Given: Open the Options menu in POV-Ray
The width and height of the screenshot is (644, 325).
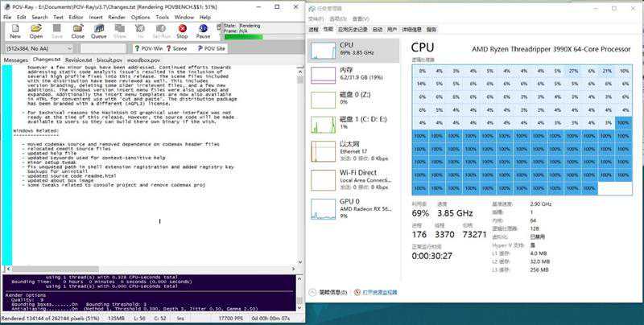Looking at the screenshot, I should pyautogui.click(x=140, y=16).
